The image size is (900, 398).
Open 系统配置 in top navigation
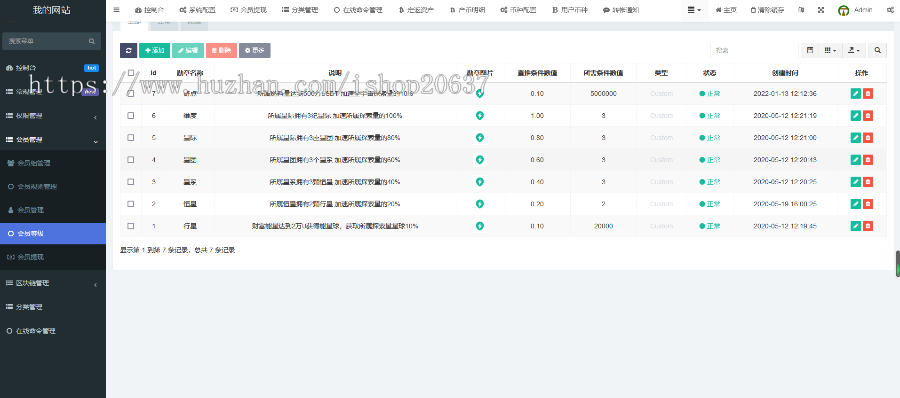click(197, 10)
